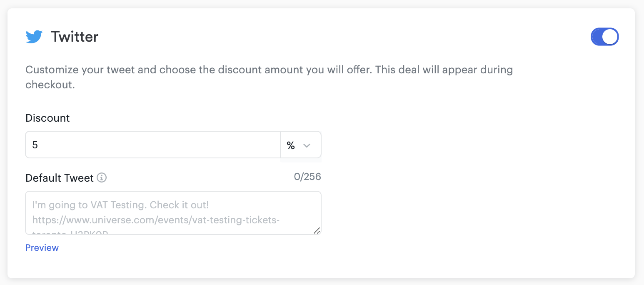Click inside the Default Tweet text area
The height and width of the screenshot is (285, 644).
click(173, 213)
